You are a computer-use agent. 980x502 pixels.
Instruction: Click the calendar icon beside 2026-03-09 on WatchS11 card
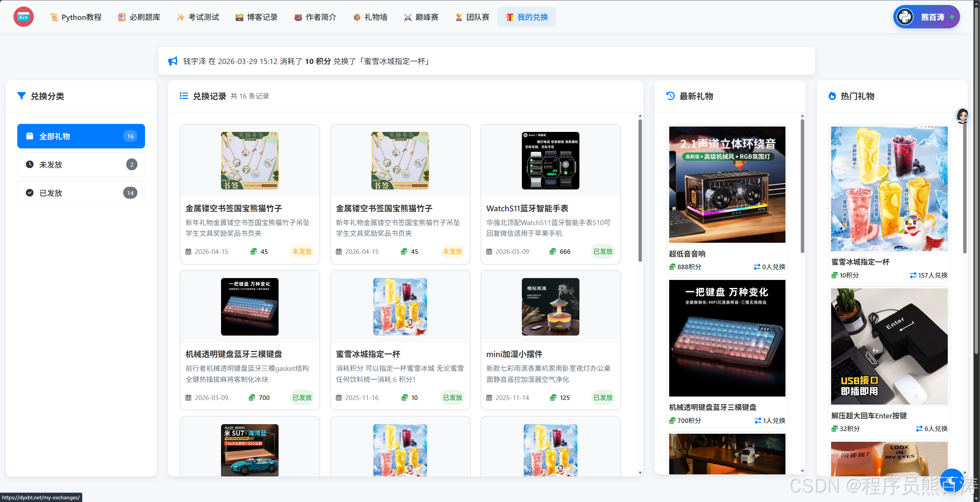(x=489, y=252)
